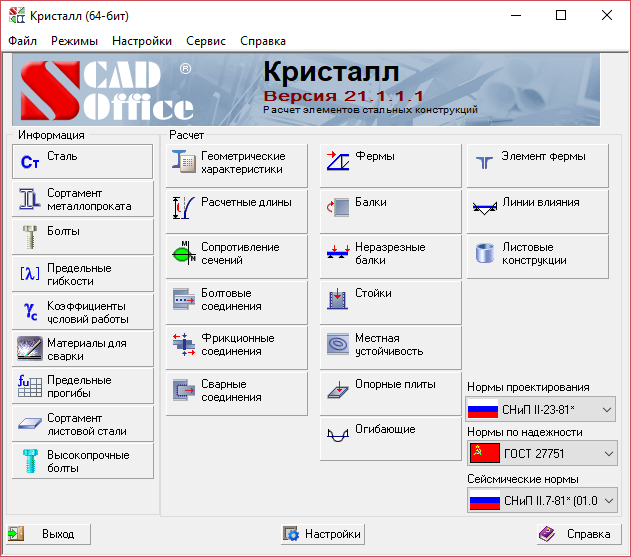Screen dimensions: 631x557
Task: Maximize the Кристалл window
Action: [x=561, y=16]
